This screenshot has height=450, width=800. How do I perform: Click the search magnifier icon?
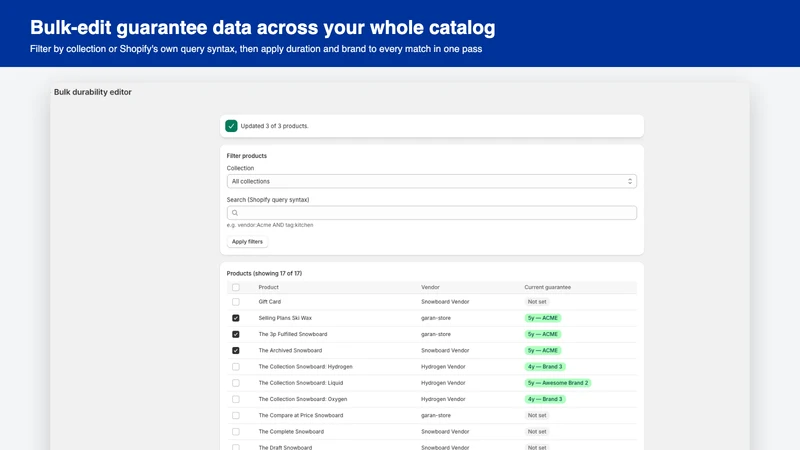[235, 213]
